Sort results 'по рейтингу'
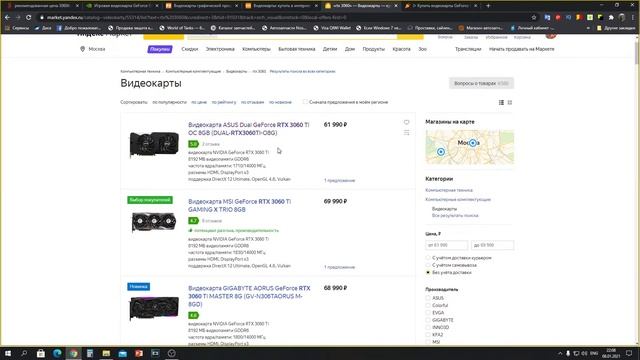 [x=224, y=102]
